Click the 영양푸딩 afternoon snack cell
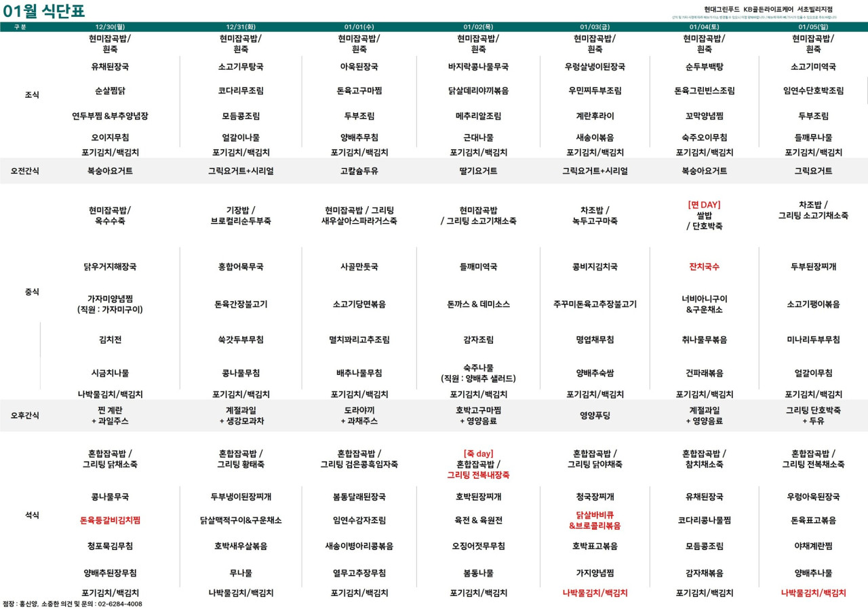 point(595,415)
